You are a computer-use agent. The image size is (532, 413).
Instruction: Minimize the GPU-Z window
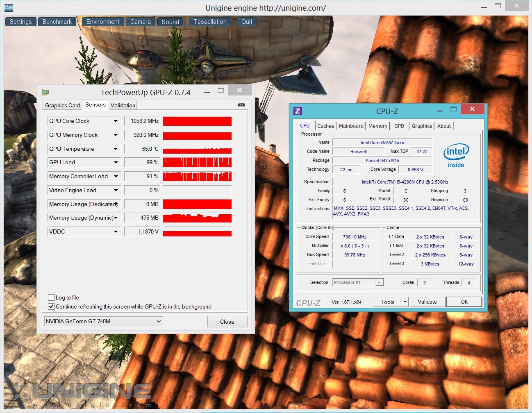point(207,92)
